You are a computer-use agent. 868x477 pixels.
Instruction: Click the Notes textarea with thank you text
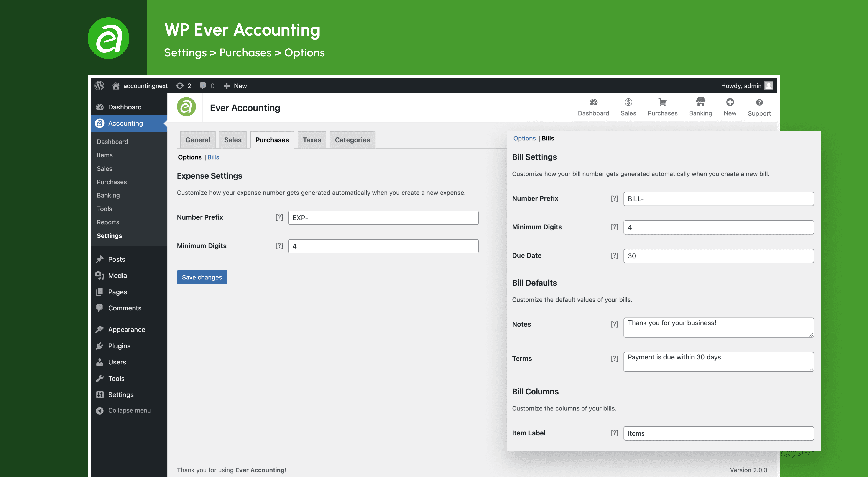click(x=718, y=328)
